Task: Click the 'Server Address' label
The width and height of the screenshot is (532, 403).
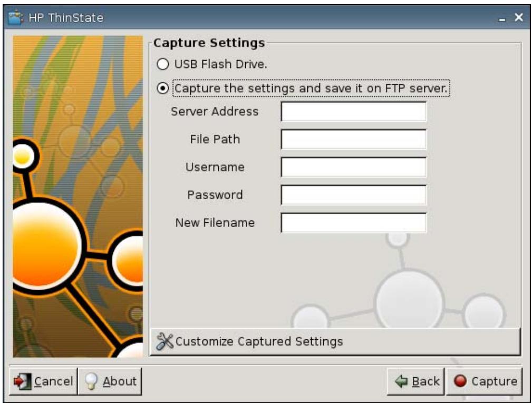Action: [x=215, y=112]
